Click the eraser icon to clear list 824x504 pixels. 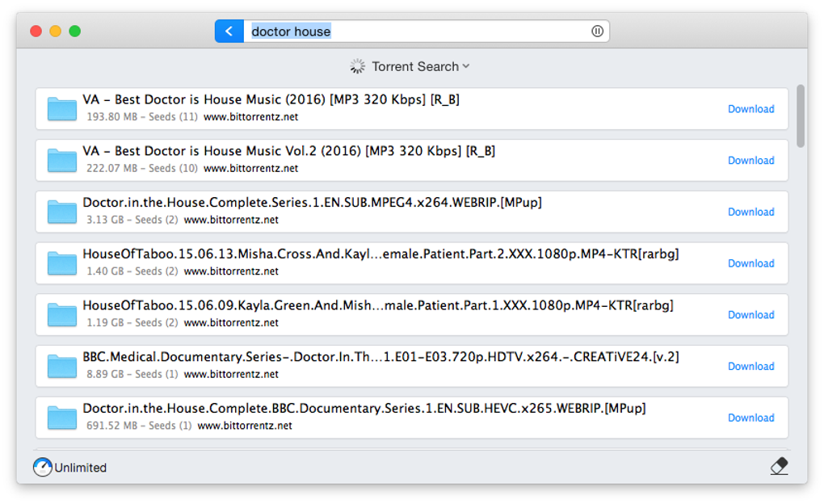[779, 466]
